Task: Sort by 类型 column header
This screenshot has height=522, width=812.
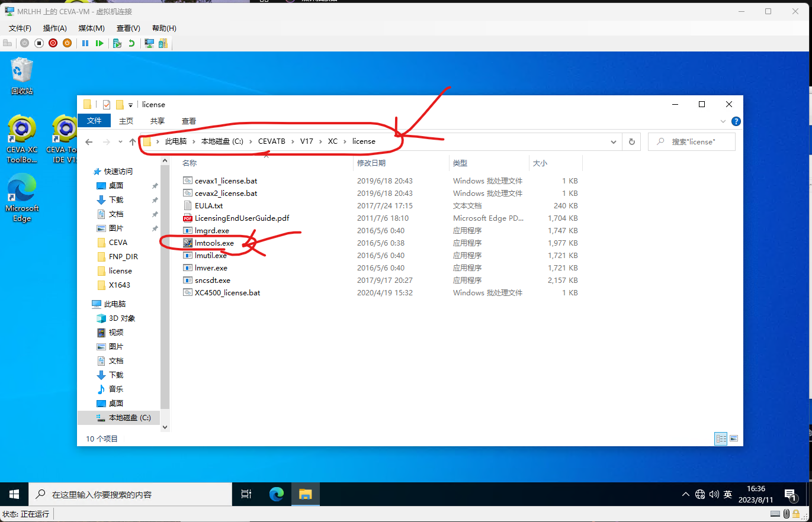Action: tap(460, 163)
